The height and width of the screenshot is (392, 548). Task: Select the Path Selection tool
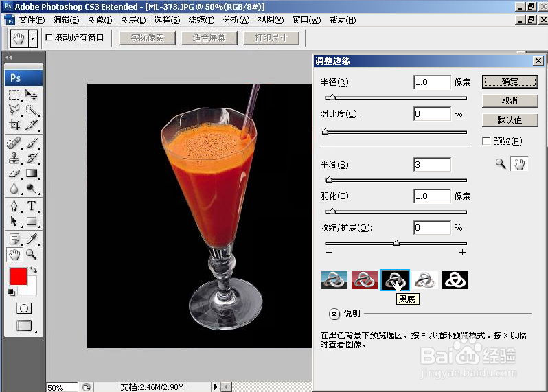[14, 221]
